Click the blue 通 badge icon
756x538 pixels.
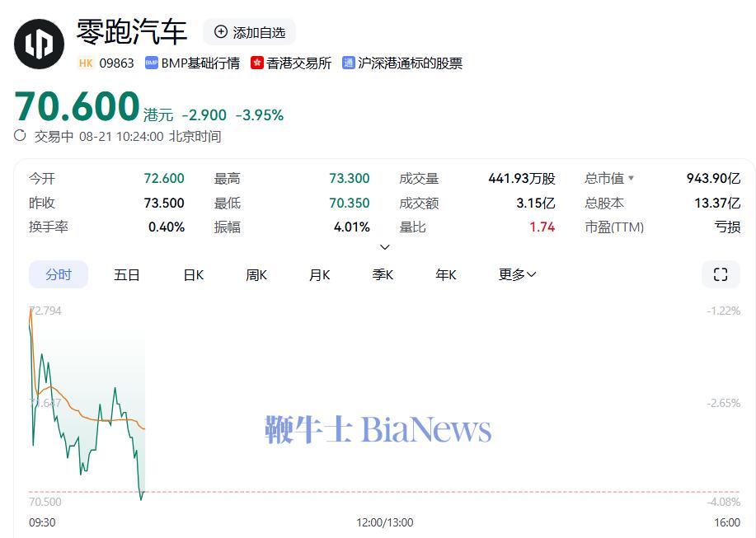pos(348,63)
